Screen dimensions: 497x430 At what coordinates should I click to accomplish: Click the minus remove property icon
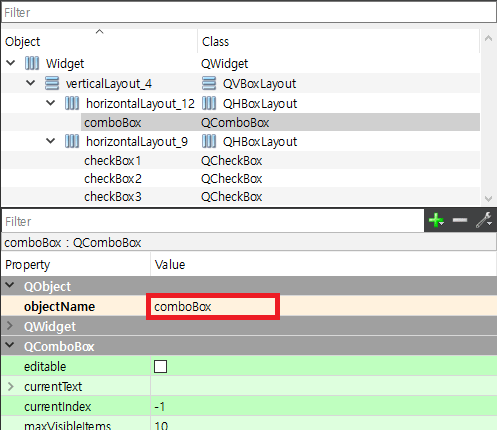coord(460,220)
